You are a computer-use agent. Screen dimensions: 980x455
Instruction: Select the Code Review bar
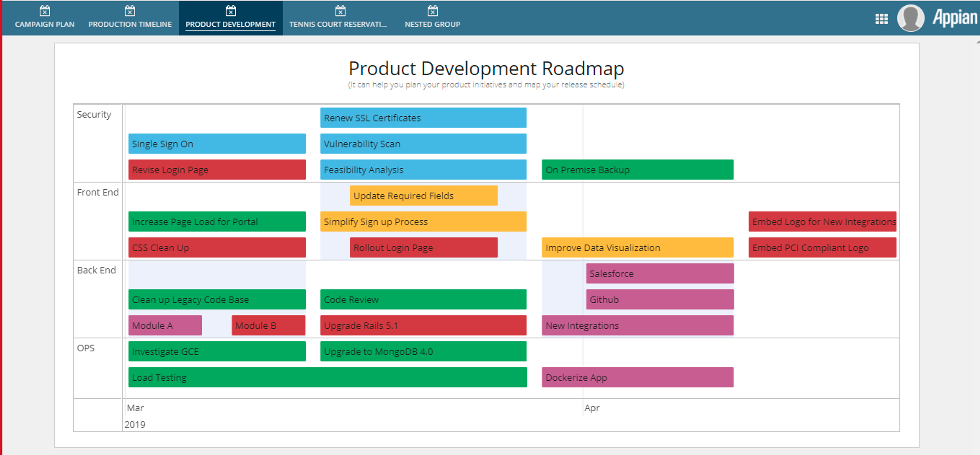coord(423,299)
